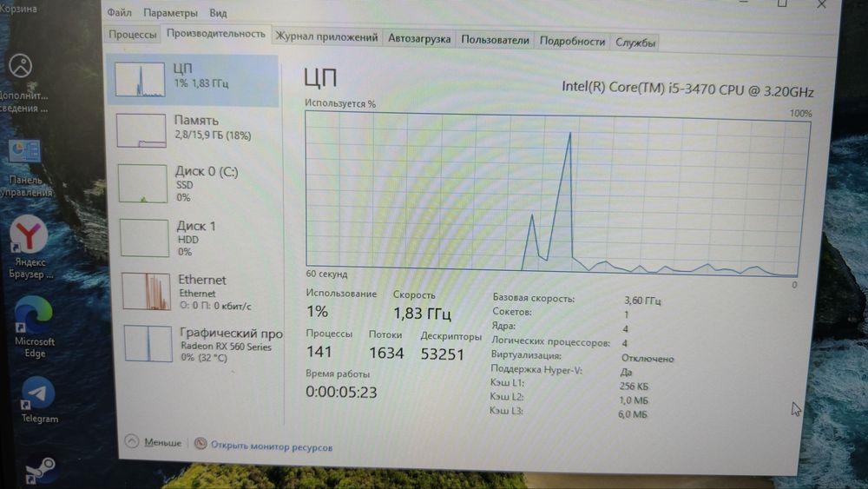Image resolution: width=868 pixels, height=489 pixels.
Task: Go to the Подробности tab
Action: coord(572,41)
